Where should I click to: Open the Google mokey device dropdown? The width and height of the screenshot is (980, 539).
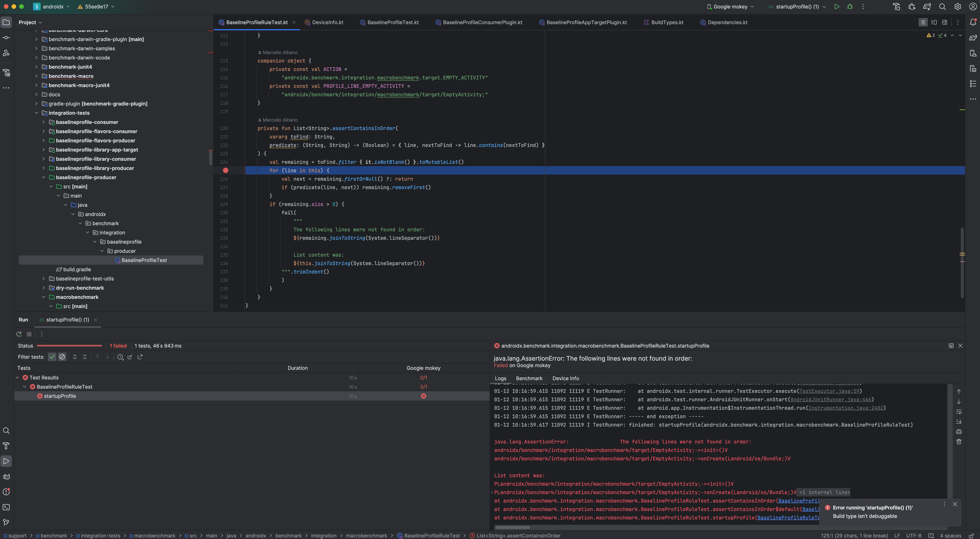point(730,7)
